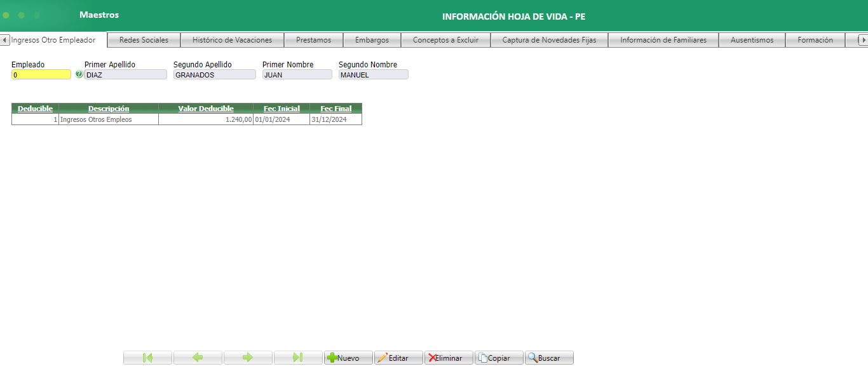Delete the record using the red X Eliminar icon
This screenshot has width=868, height=376.
448,358
